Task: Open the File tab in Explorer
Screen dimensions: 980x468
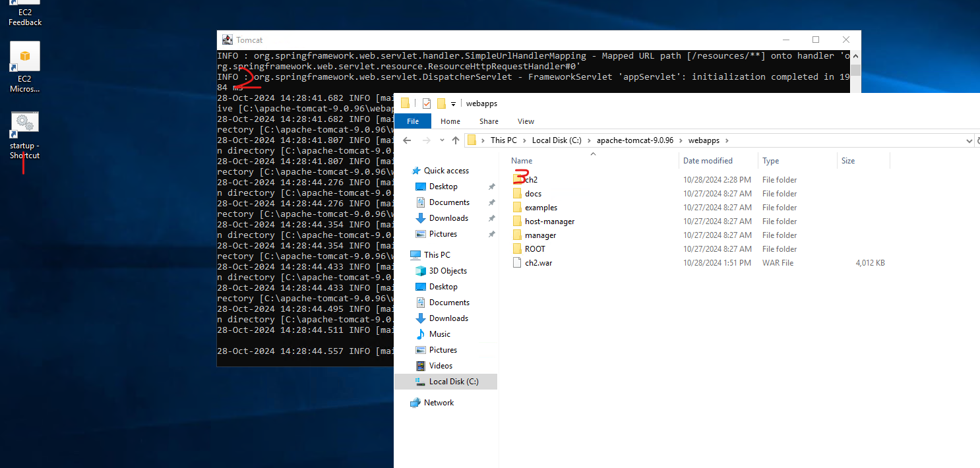Action: click(x=413, y=121)
